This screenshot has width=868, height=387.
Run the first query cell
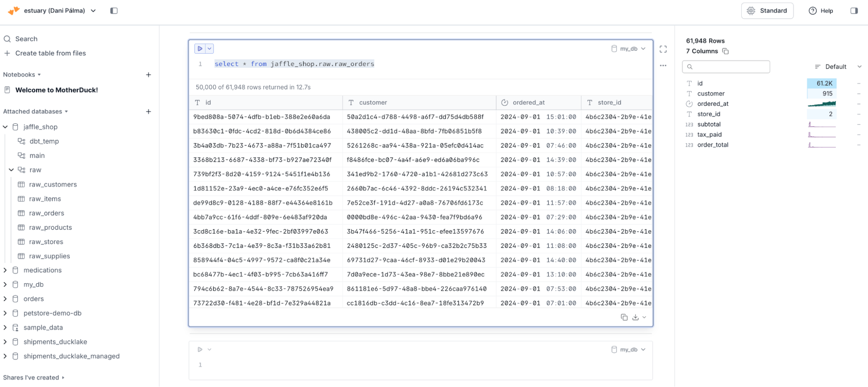pyautogui.click(x=200, y=49)
